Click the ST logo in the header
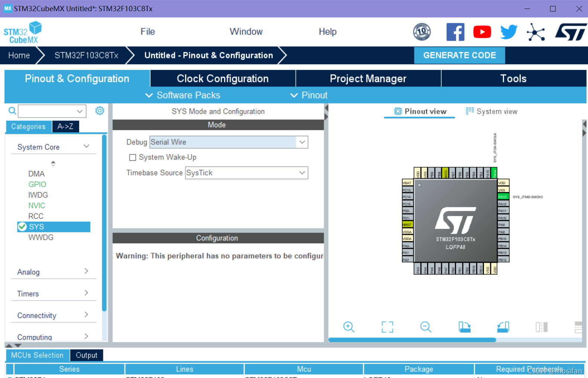The width and height of the screenshot is (588, 378). click(x=571, y=32)
